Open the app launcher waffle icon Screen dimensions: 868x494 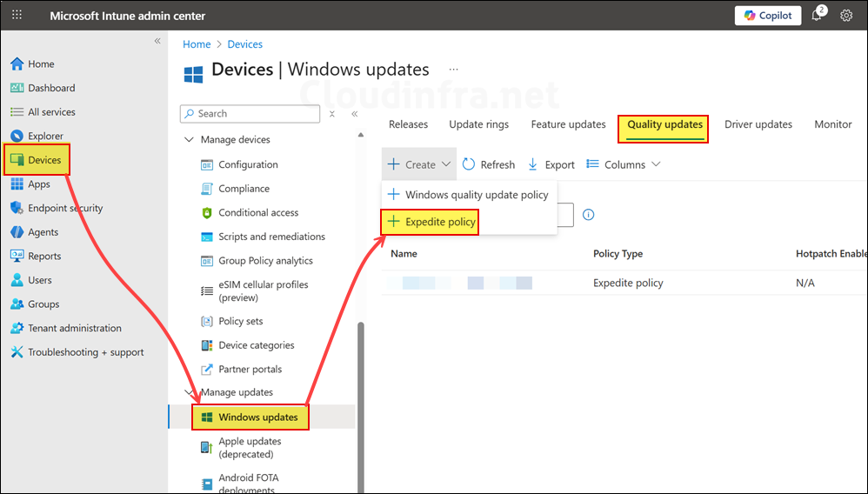17,15
